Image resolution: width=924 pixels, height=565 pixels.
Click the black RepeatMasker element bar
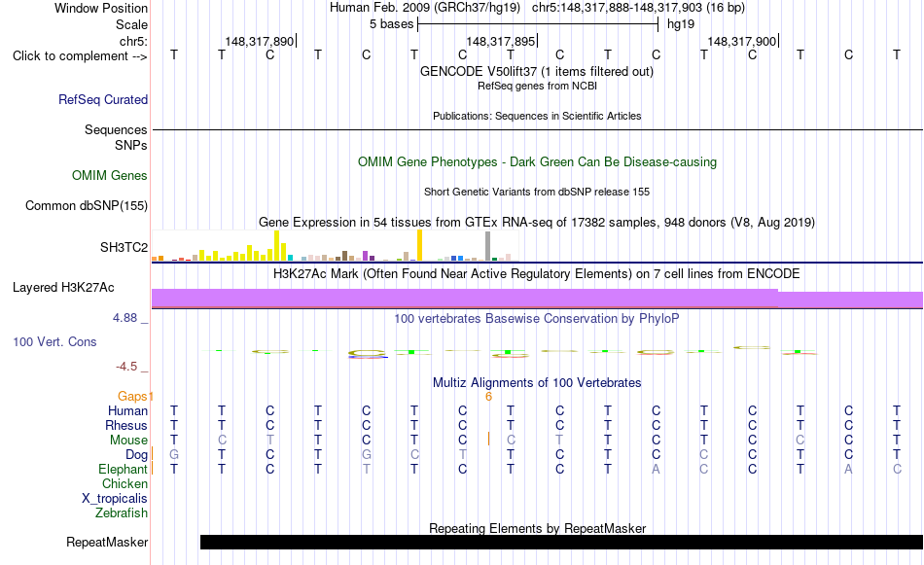click(x=561, y=542)
